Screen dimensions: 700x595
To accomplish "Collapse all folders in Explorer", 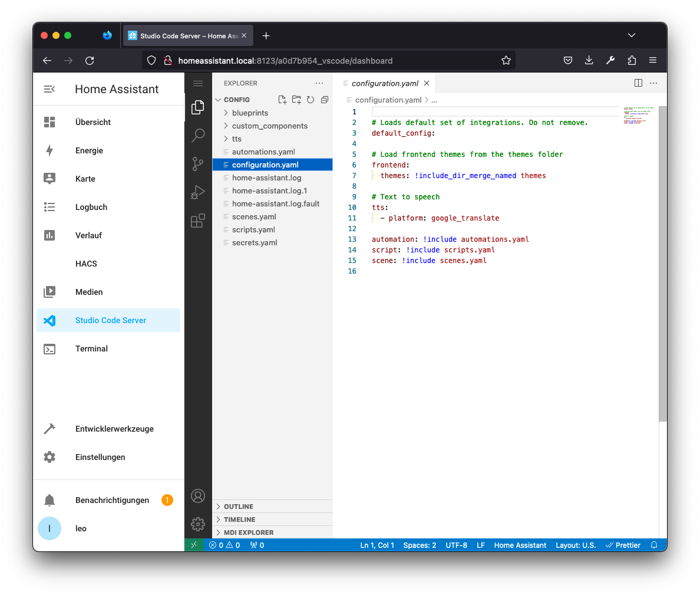I will pos(325,100).
